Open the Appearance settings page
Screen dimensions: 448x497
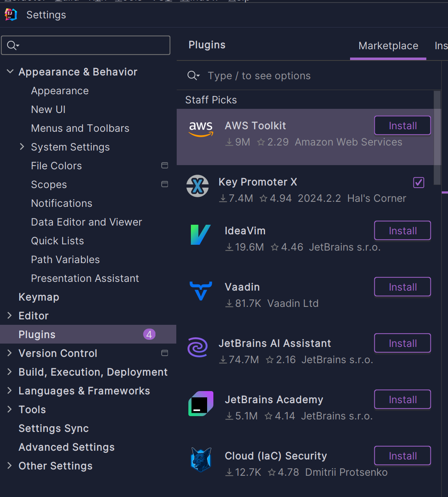[x=60, y=91]
